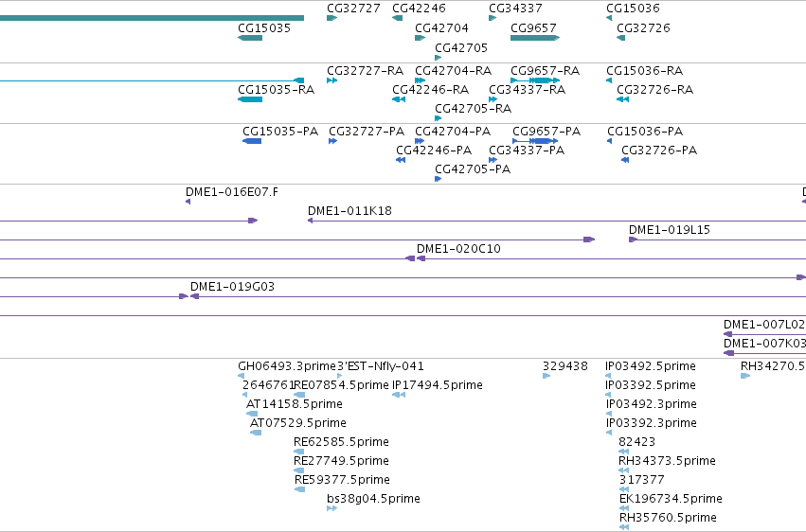Click the RE27749.5prime EST label
806x532 pixels.
point(341,461)
